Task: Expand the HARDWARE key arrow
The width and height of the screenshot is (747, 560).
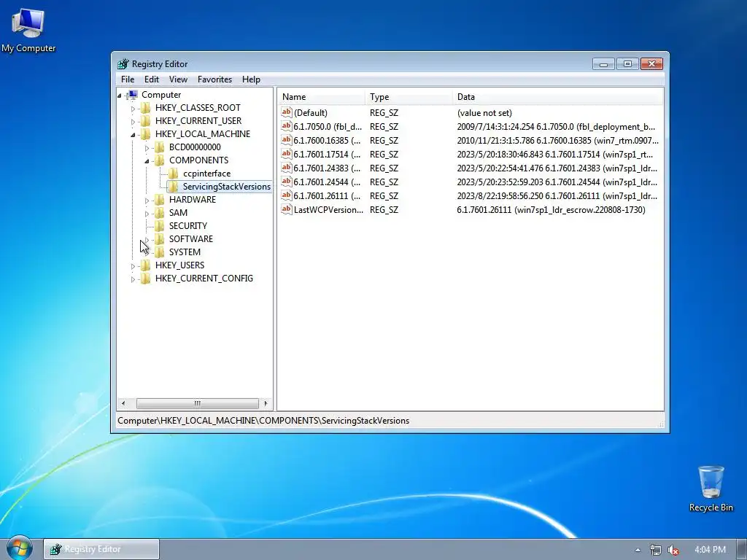Action: [x=147, y=201]
